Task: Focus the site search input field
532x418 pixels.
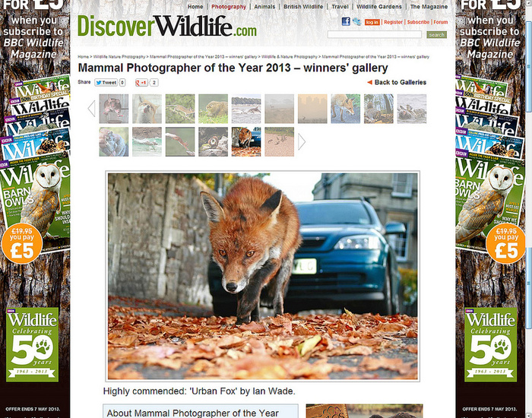Action: (x=375, y=35)
